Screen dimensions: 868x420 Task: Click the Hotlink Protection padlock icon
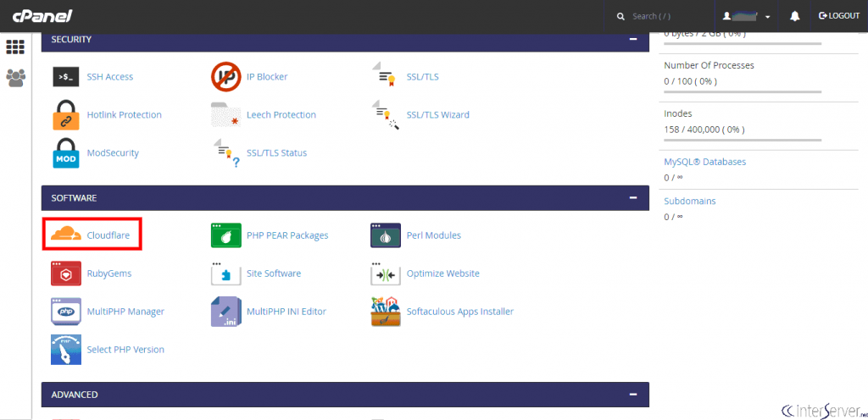pyautogui.click(x=66, y=115)
